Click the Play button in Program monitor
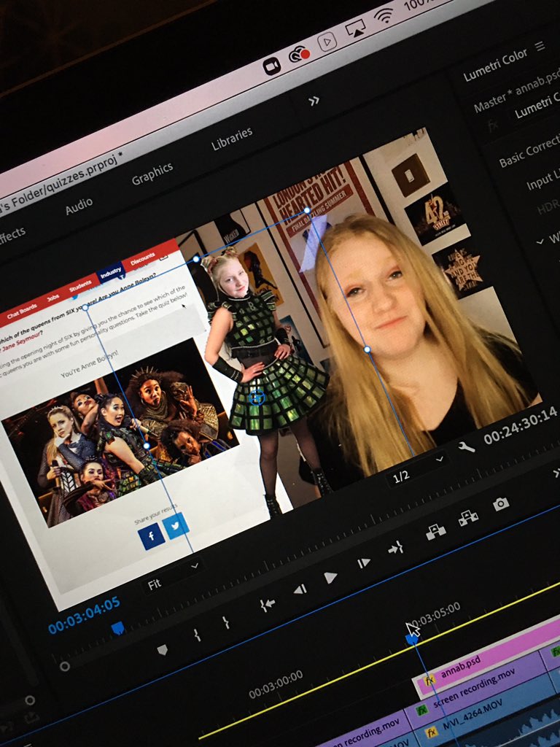Viewport: 560px width, 747px height. click(330, 578)
